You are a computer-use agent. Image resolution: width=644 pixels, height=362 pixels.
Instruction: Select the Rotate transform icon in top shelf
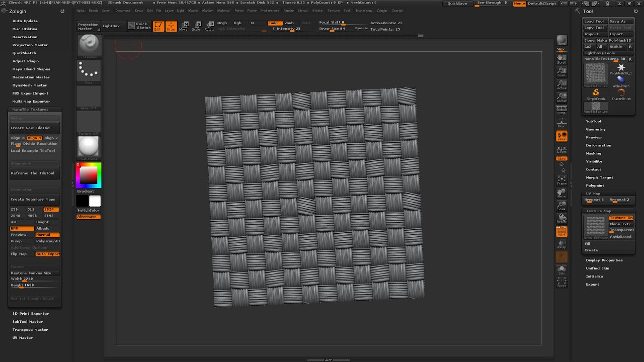[x=209, y=26]
